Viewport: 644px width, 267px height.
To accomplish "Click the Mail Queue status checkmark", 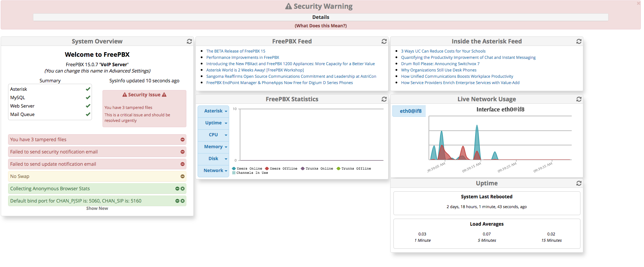I will (x=88, y=114).
